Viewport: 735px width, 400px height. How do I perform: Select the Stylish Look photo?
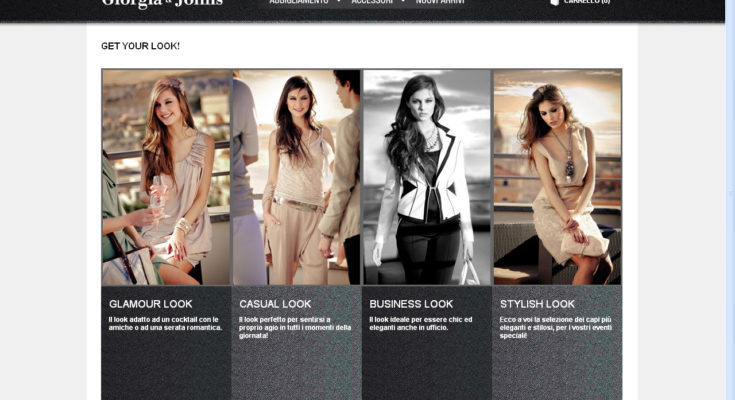[557, 177]
